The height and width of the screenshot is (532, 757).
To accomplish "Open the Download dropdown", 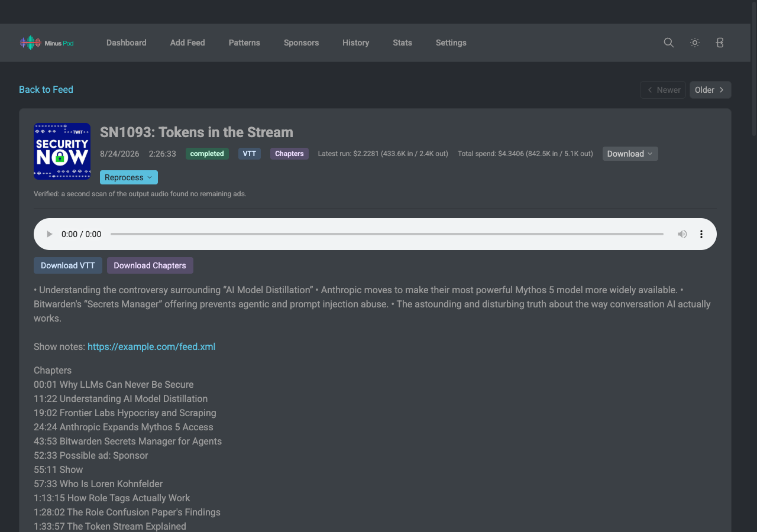I will pyautogui.click(x=630, y=154).
